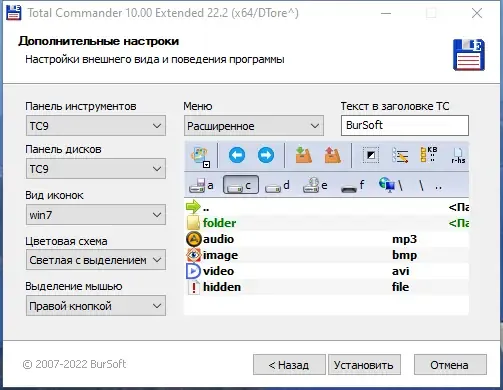This screenshot has height=390, width=503.
Task: Click the Назад button
Action: 289,365
